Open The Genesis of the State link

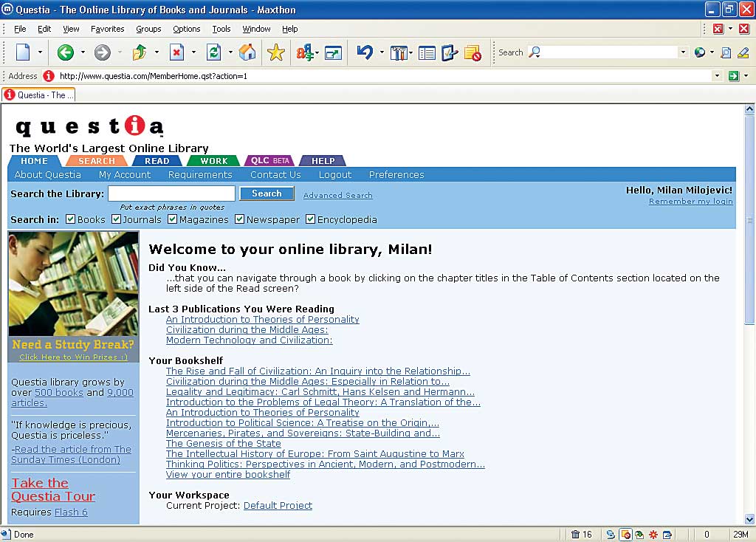point(223,443)
